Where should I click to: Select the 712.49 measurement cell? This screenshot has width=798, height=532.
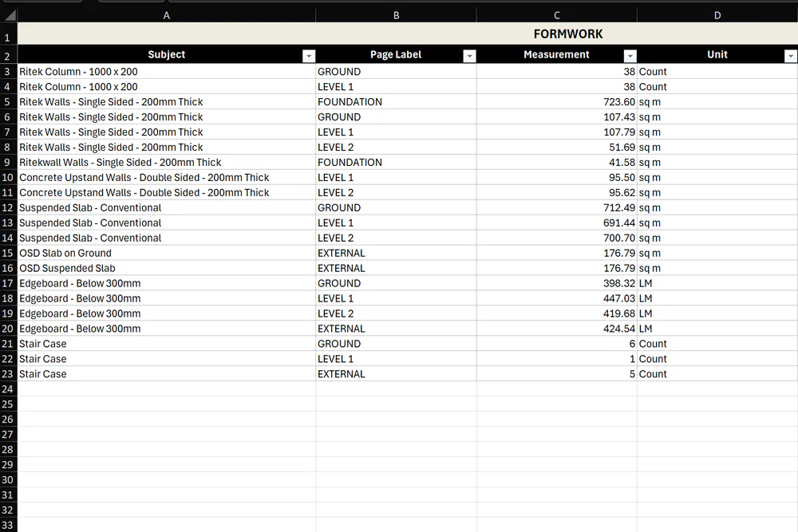(x=557, y=208)
